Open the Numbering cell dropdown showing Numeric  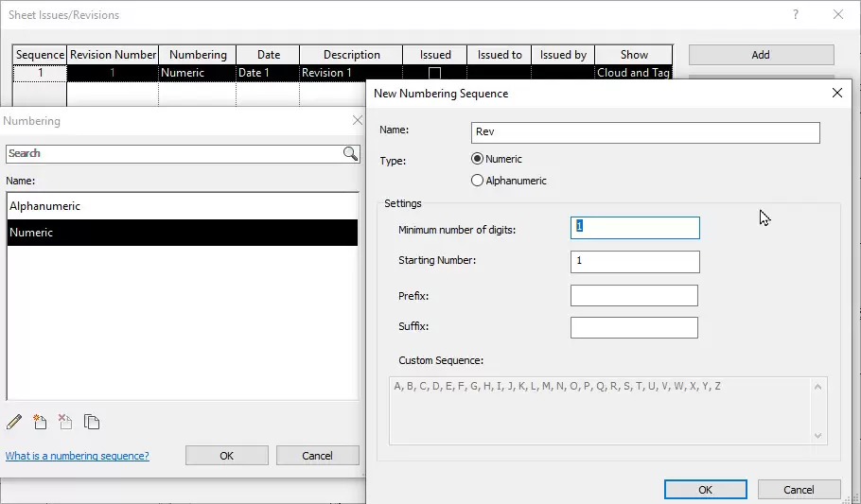point(197,73)
